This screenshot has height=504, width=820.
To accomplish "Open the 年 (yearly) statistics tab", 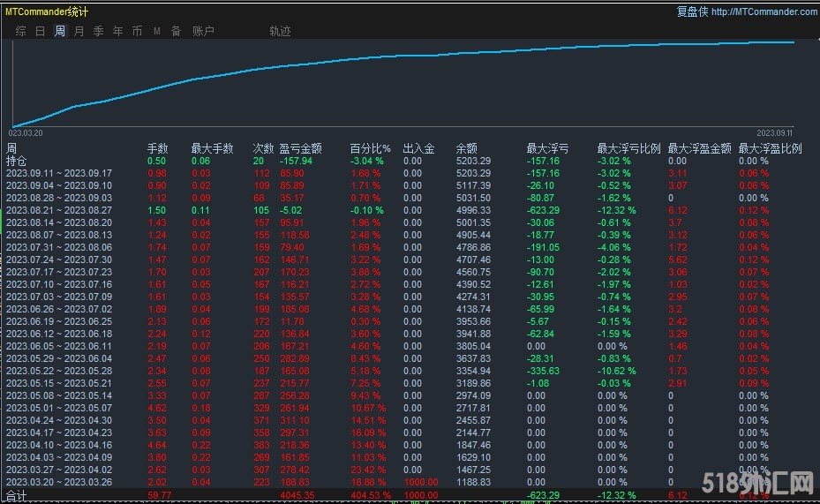I will (118, 31).
